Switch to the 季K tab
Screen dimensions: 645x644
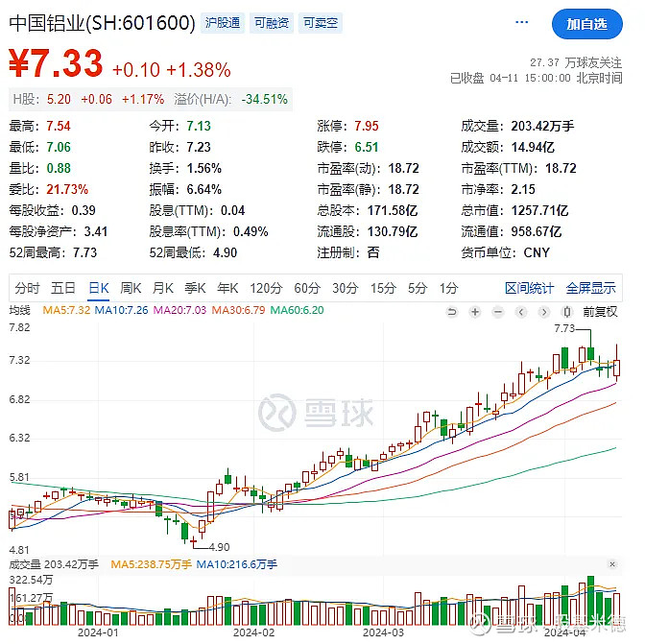coord(195,288)
